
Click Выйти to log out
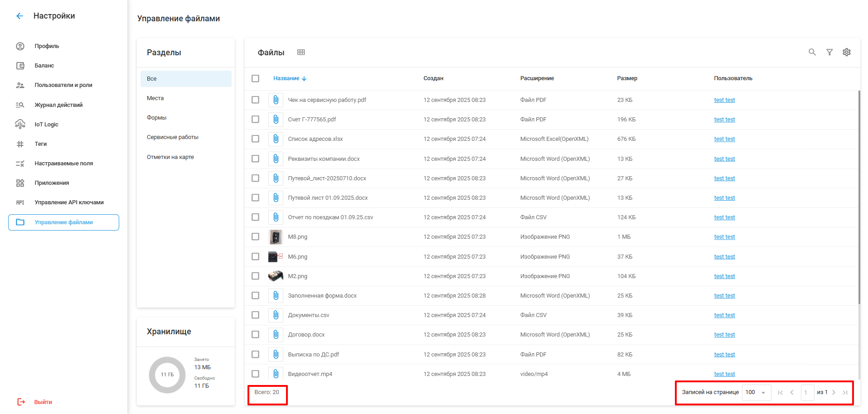pyautogui.click(x=43, y=402)
